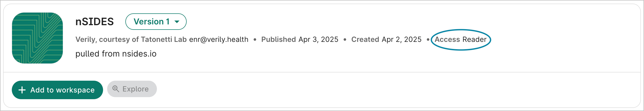Screen dimensions: 644x111
Task: Click the bullet separator after the email
Action: point(255,40)
